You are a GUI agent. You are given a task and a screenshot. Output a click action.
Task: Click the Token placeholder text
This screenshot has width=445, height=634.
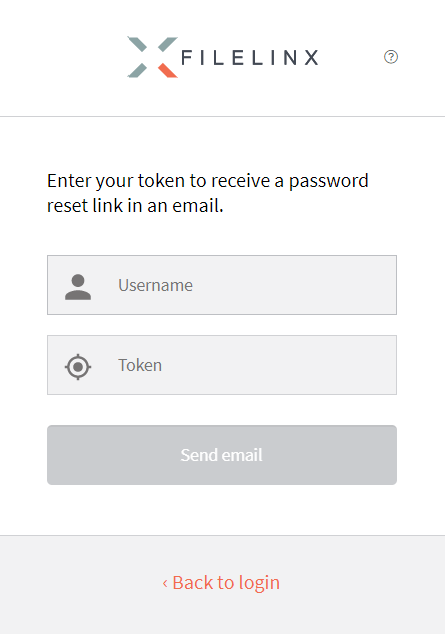140,366
